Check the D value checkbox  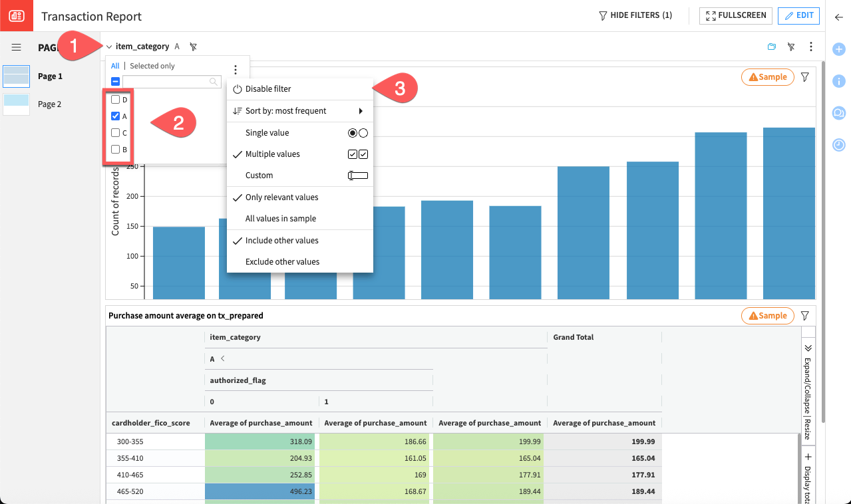(x=116, y=100)
